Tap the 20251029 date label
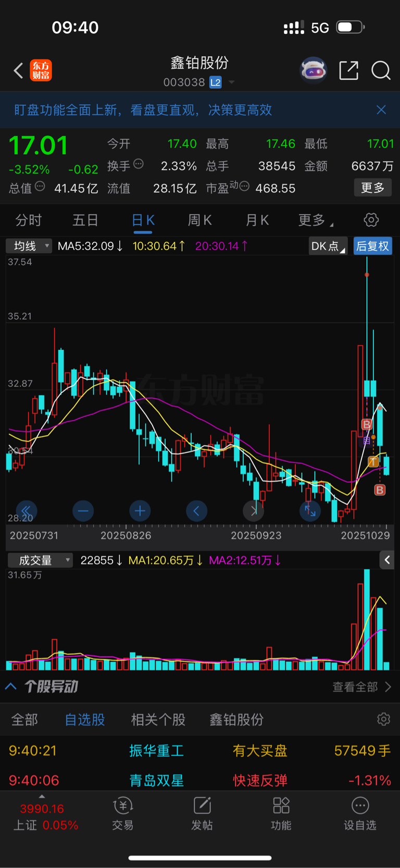This screenshot has height=868, width=400. 365,535
